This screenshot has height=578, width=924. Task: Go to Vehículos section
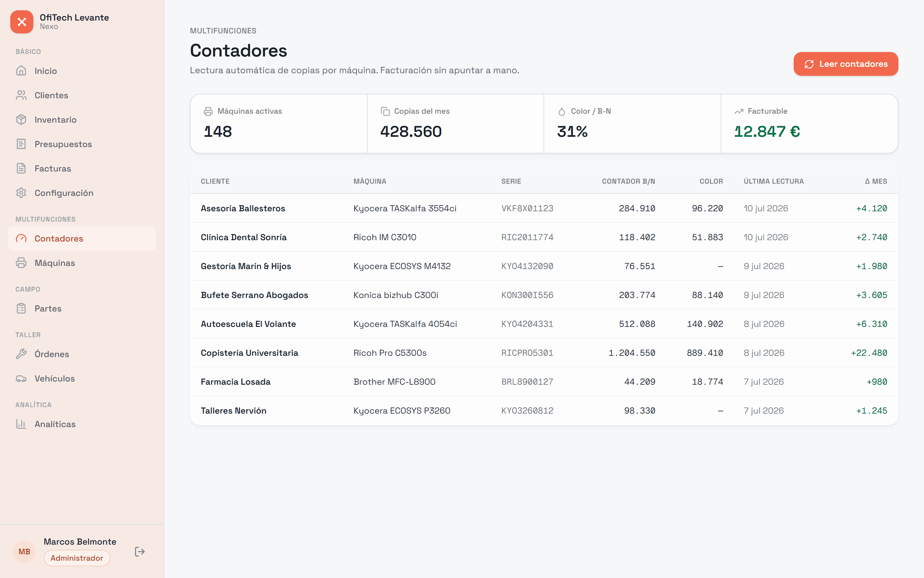82,379
